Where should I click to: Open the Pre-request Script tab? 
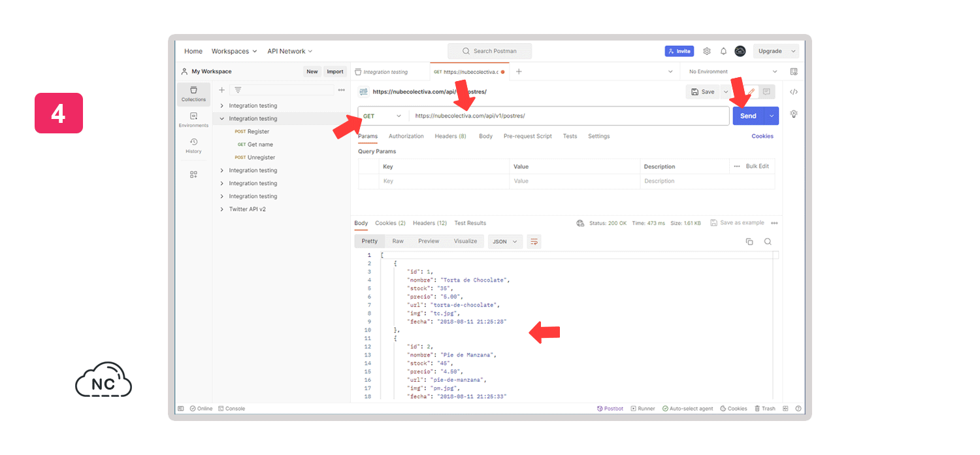tap(528, 136)
